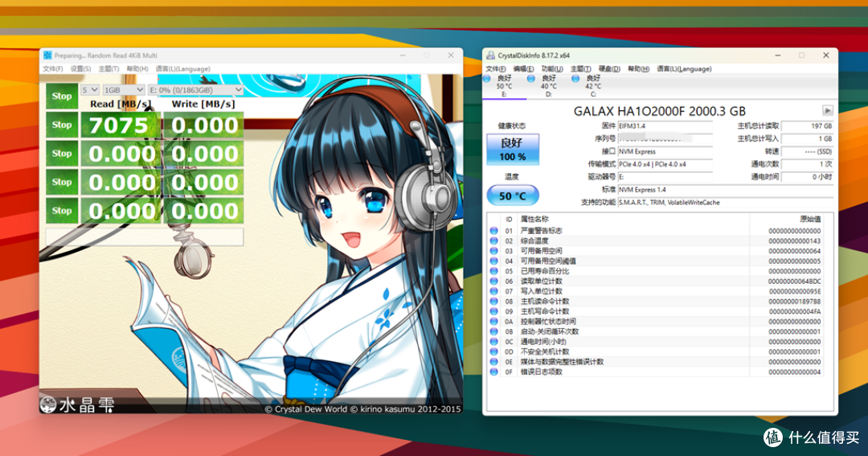Click the next-disk arrow beside GALAX title
Viewport: 868px width, 456px height.
[x=828, y=110]
